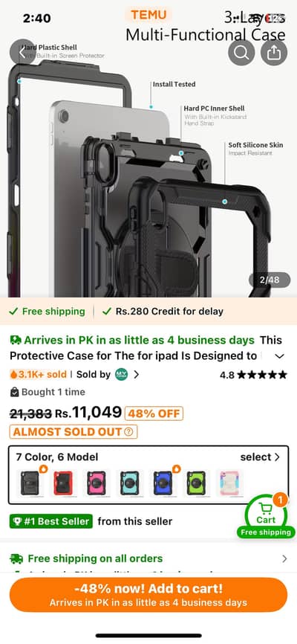Select the blue case variant
Screen dimensions: 297x644
(x=163, y=483)
